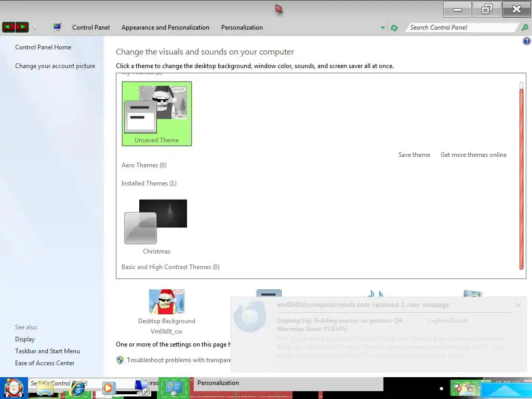Refresh the Personalization page

point(394,28)
